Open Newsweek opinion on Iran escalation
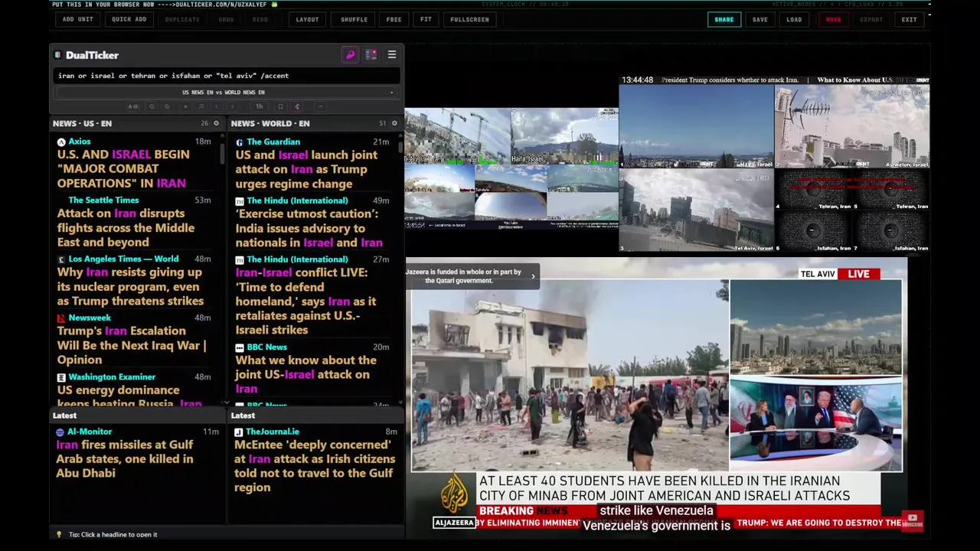The height and width of the screenshot is (551, 980). pos(132,345)
